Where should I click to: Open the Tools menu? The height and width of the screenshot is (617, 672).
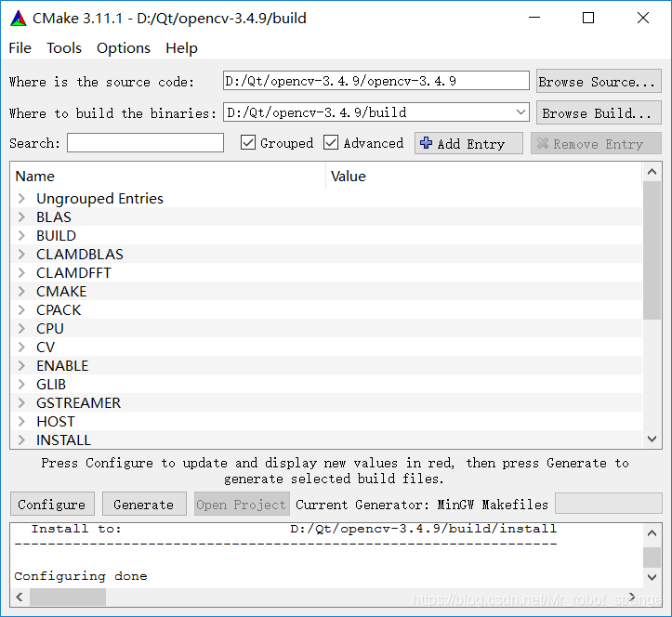(64, 48)
